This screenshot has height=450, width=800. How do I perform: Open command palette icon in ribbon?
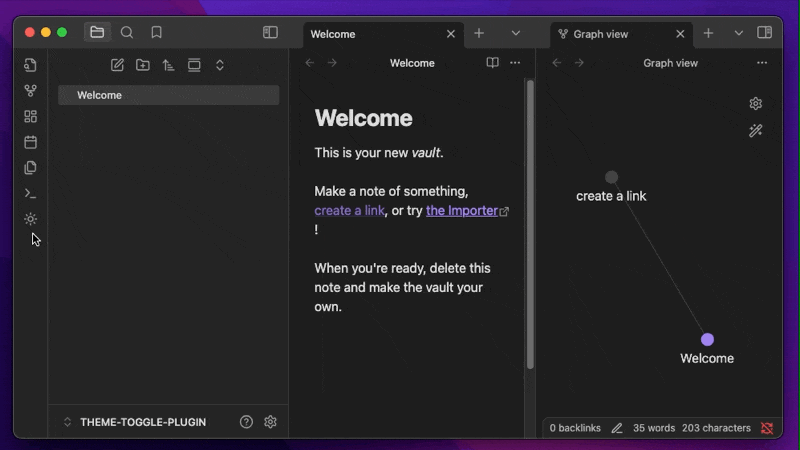[x=31, y=193]
